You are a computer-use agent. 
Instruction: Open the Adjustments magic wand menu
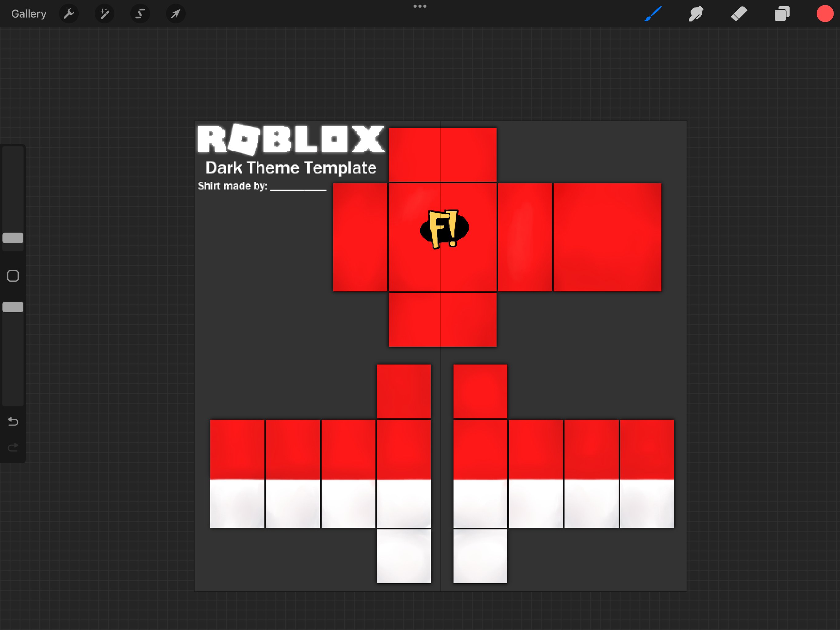[105, 14]
